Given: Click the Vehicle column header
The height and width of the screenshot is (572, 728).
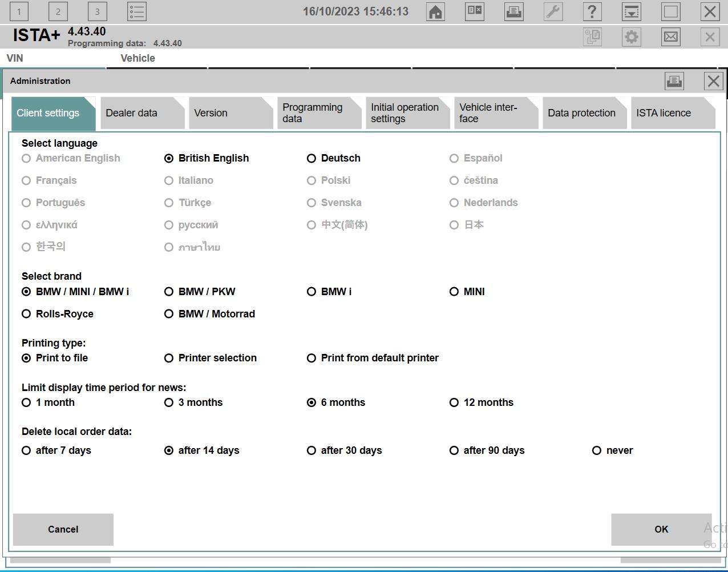Looking at the screenshot, I should click(138, 58).
